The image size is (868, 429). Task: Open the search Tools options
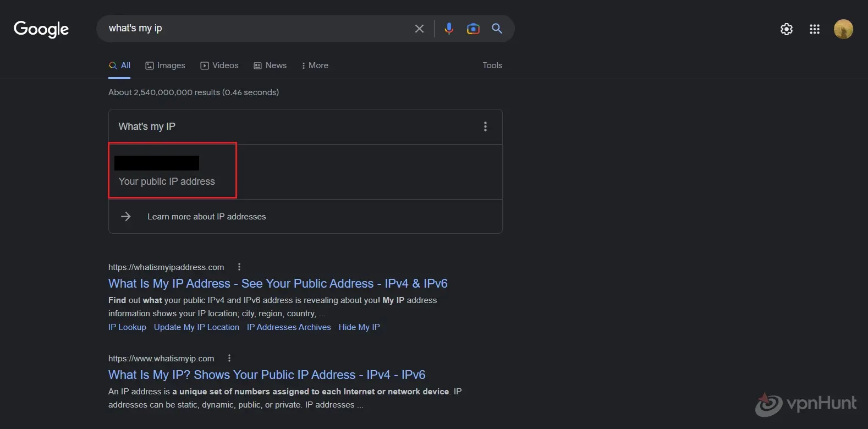tap(492, 65)
